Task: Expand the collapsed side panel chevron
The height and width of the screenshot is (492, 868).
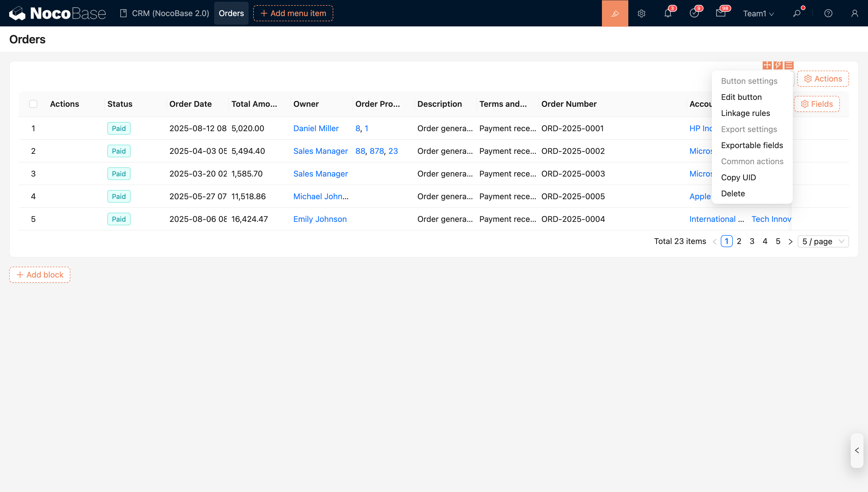Action: (x=857, y=450)
